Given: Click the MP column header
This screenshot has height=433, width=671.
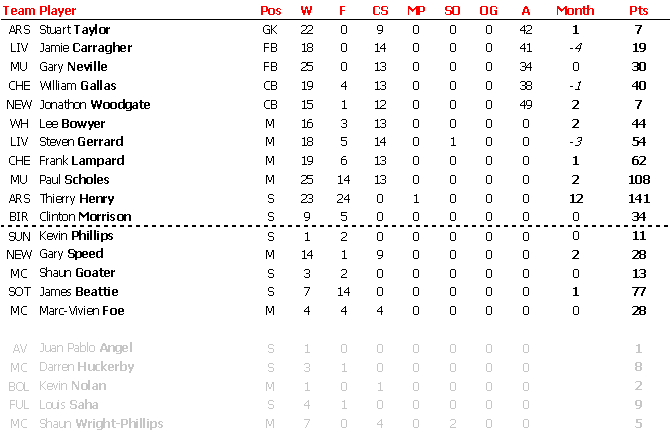Looking at the screenshot, I should [416, 10].
